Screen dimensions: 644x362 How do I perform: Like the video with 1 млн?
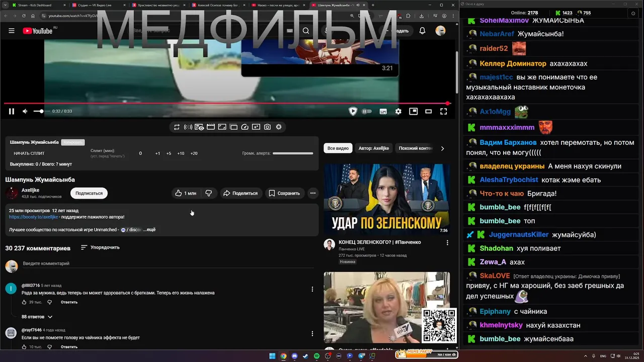coord(186,193)
